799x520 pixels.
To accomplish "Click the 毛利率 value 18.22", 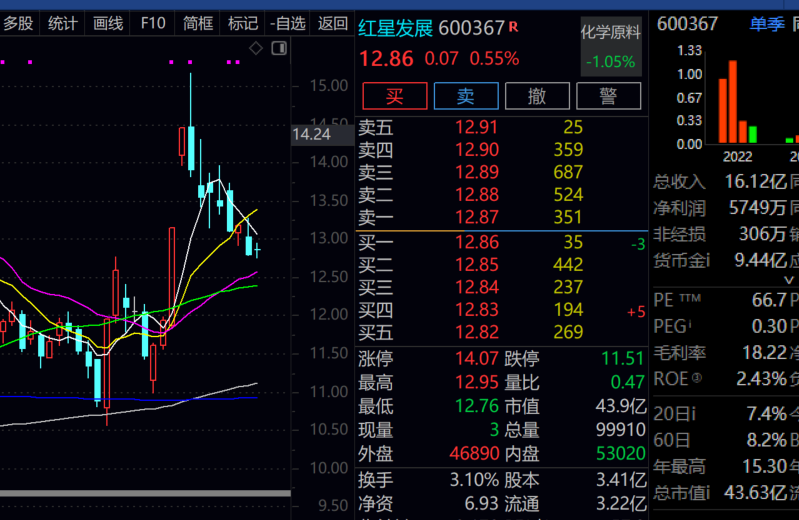I will click(x=764, y=352).
